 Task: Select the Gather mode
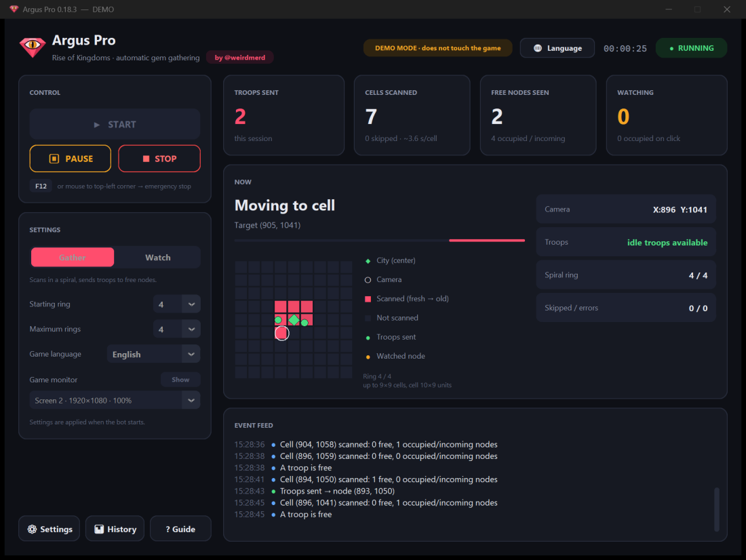point(73,258)
